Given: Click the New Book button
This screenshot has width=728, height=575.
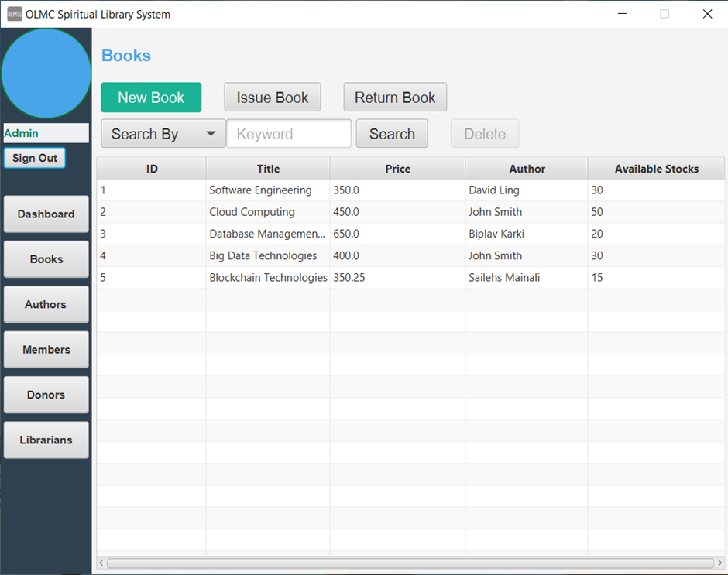Looking at the screenshot, I should [151, 98].
